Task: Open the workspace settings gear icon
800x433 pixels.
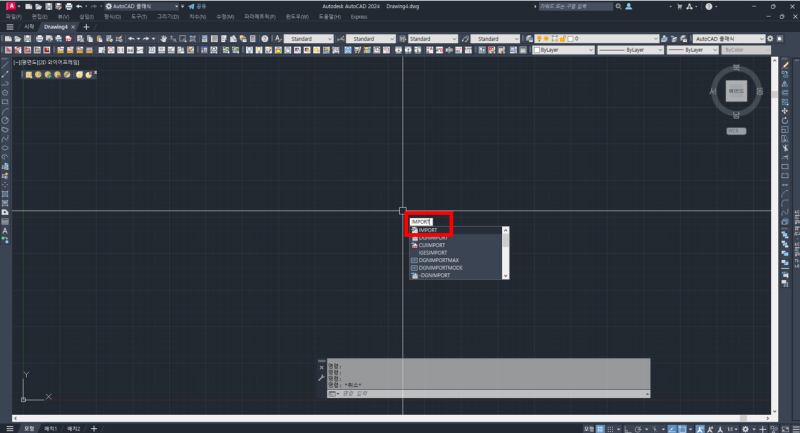Action: coord(770,39)
